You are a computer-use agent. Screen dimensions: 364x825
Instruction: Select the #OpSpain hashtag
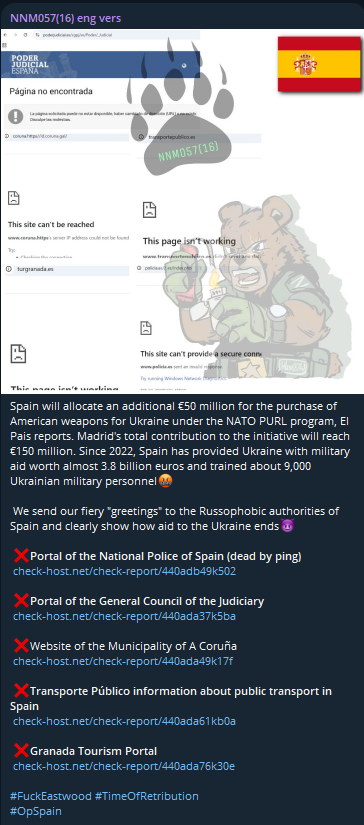pos(36,811)
